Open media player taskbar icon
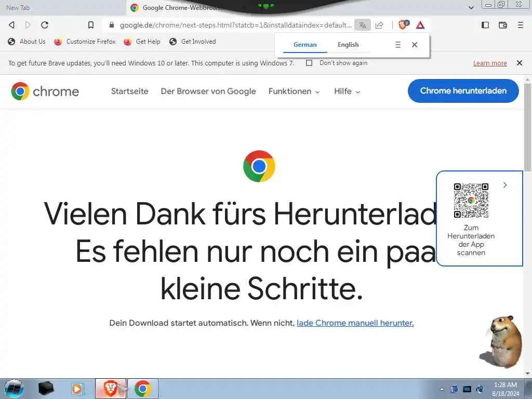Viewport: 532px width, 399px height. 77,389
